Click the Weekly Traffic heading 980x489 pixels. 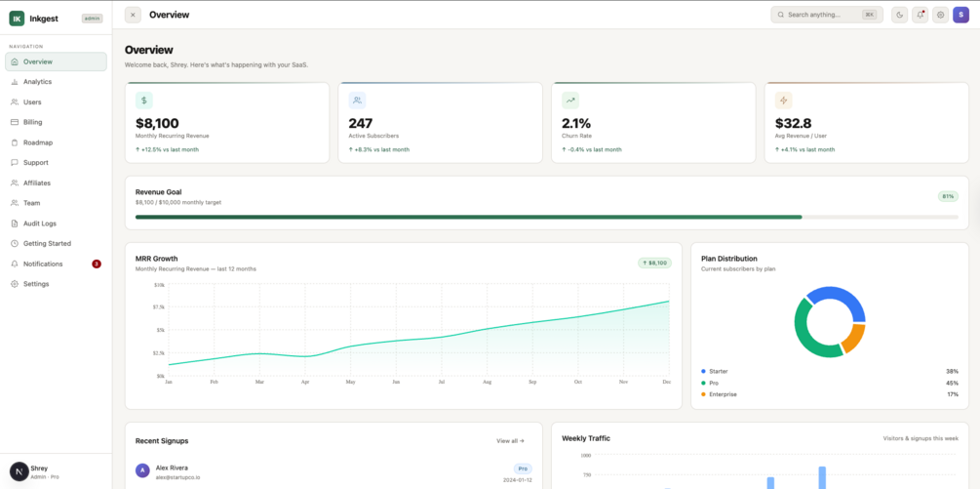(x=586, y=438)
